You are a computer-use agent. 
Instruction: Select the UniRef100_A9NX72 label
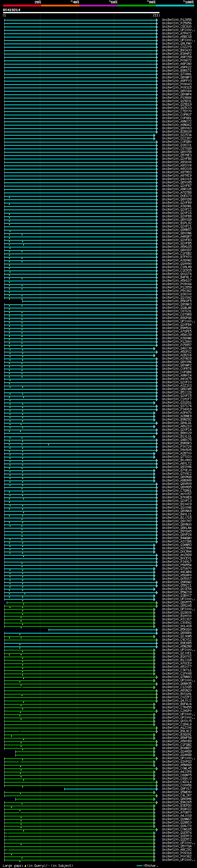[177, 121]
